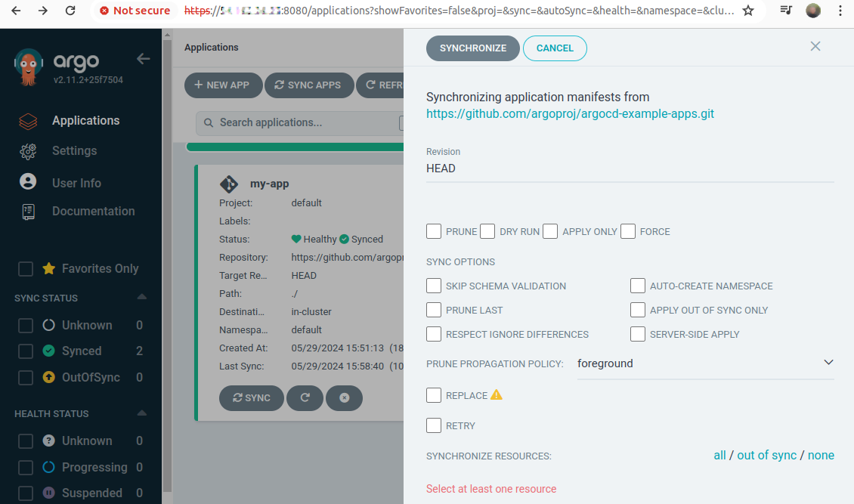Check APPLY OUT OF SYNC ONLY option
This screenshot has height=504, width=854.
click(x=638, y=310)
